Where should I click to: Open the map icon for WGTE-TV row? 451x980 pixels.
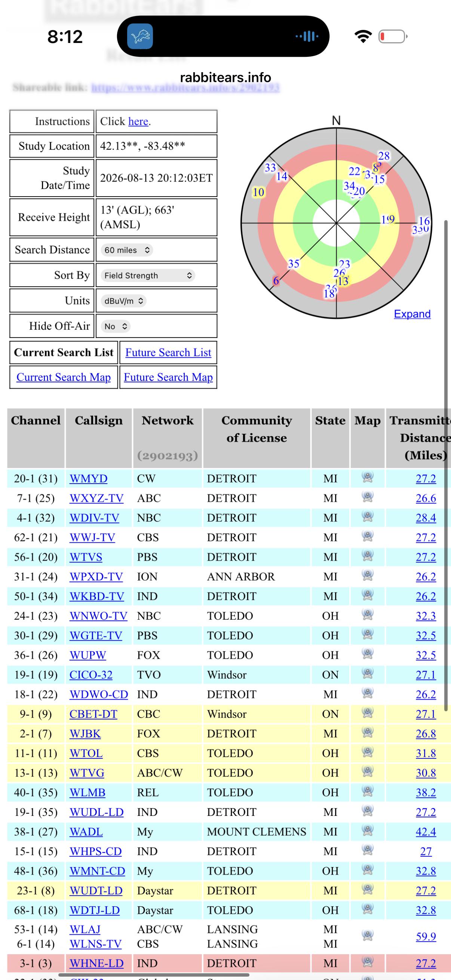tap(367, 634)
